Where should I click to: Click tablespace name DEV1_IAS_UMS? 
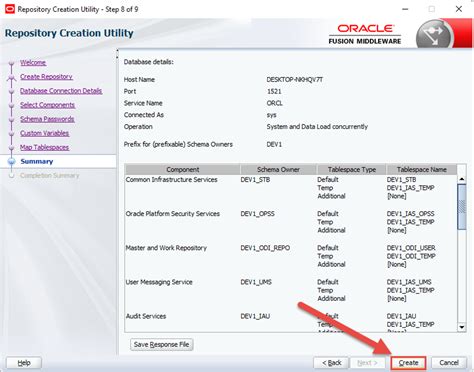pos(409,282)
